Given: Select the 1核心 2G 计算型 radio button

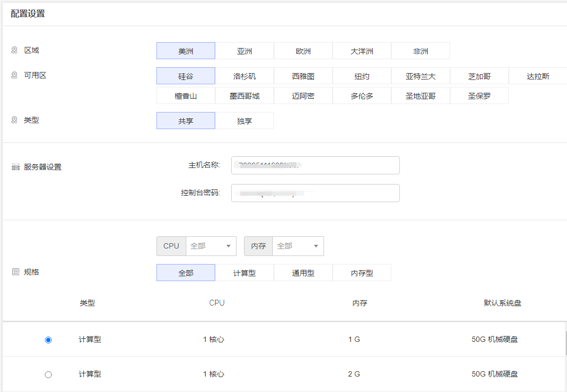Looking at the screenshot, I should 49,374.
